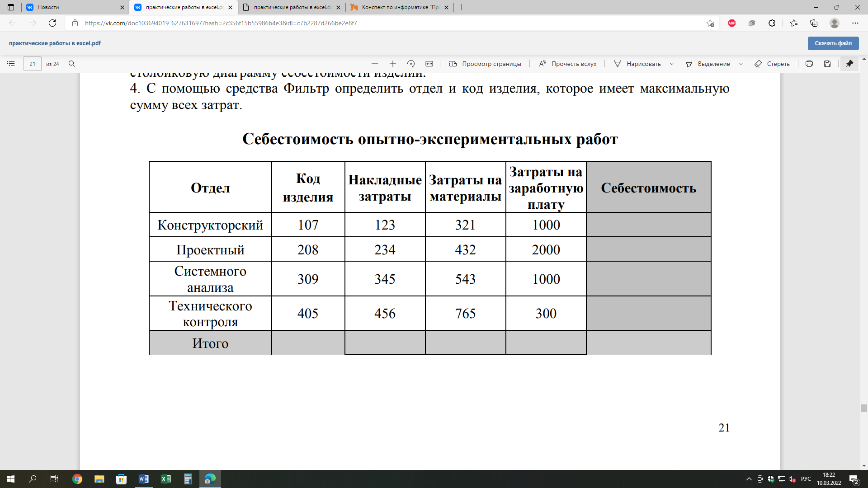Open the notification center
Screen dimensions: 868x488
(x=854, y=479)
